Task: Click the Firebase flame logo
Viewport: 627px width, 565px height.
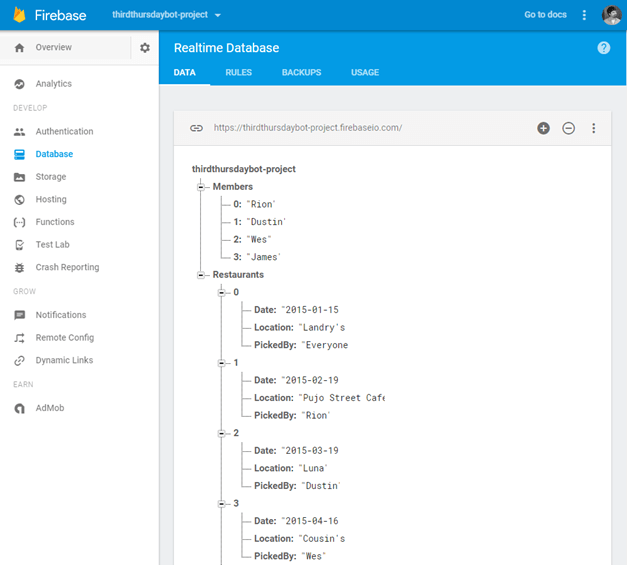Action: click(19, 15)
